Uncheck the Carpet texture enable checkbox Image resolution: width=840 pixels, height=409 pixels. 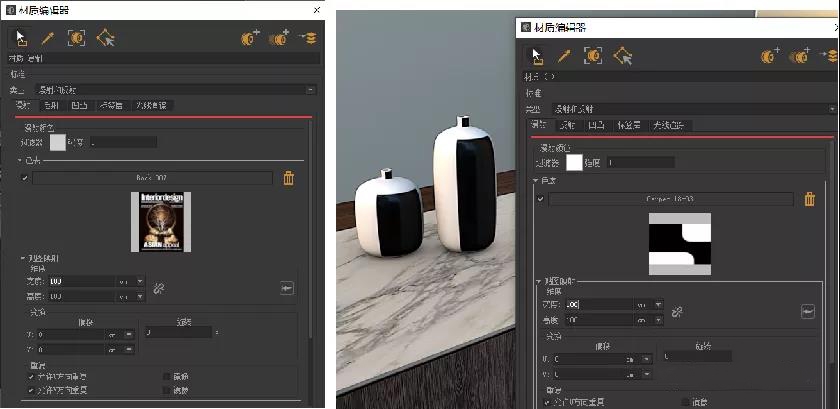coord(540,199)
